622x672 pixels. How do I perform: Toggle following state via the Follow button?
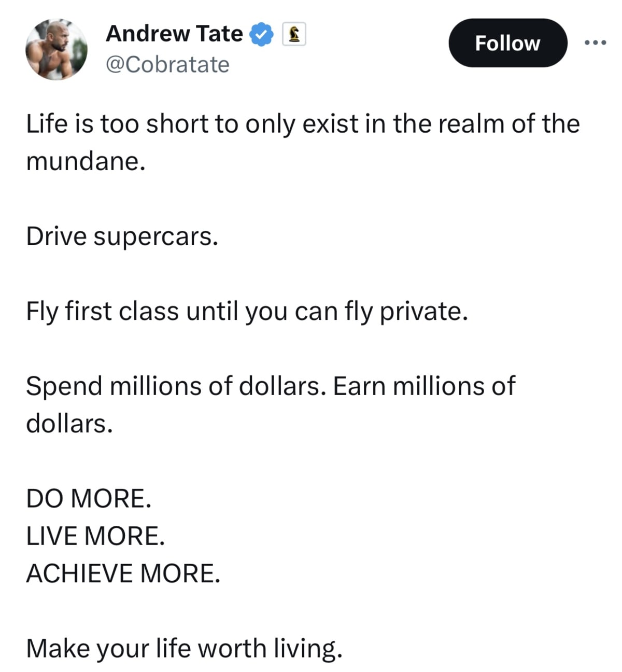[507, 44]
